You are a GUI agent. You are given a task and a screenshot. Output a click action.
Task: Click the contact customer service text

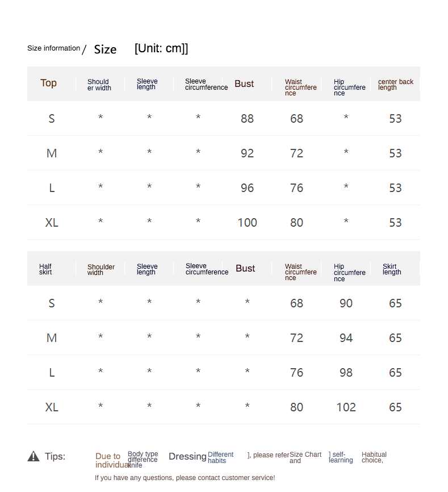[185, 478]
